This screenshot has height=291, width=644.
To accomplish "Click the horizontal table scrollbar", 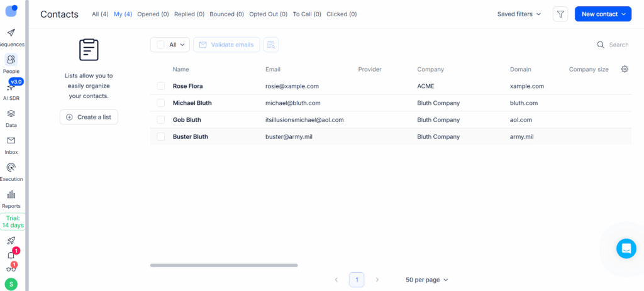I will [224, 266].
